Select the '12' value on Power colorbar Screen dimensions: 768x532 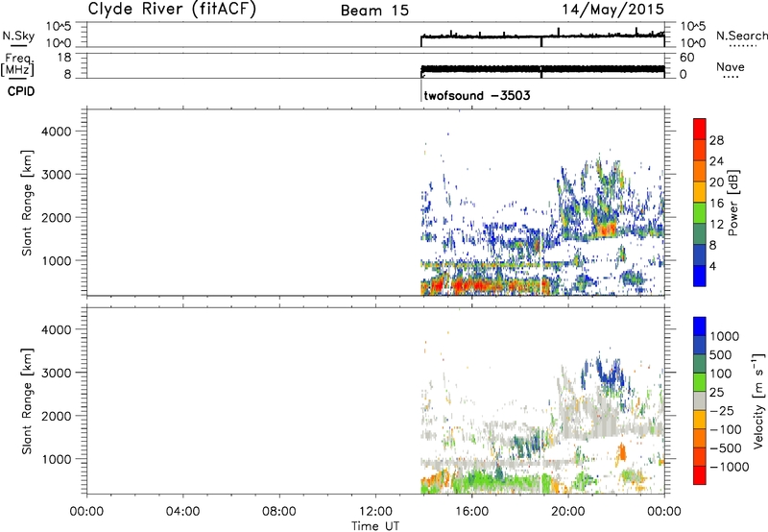point(716,225)
